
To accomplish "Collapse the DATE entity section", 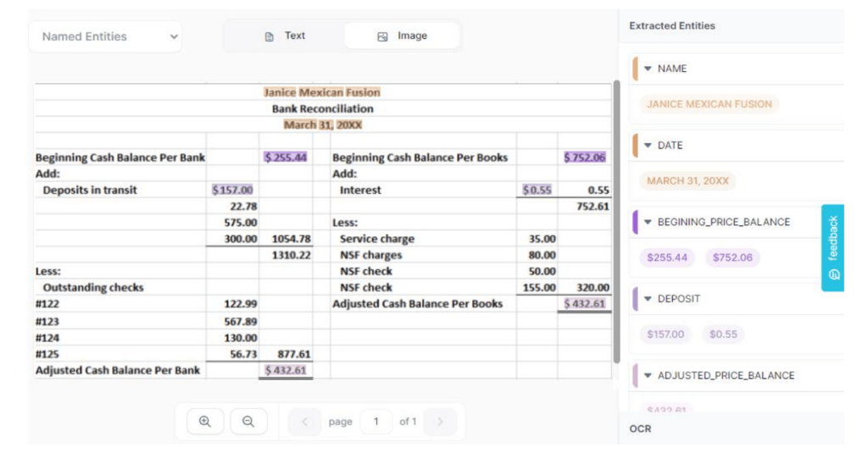I will (x=648, y=146).
